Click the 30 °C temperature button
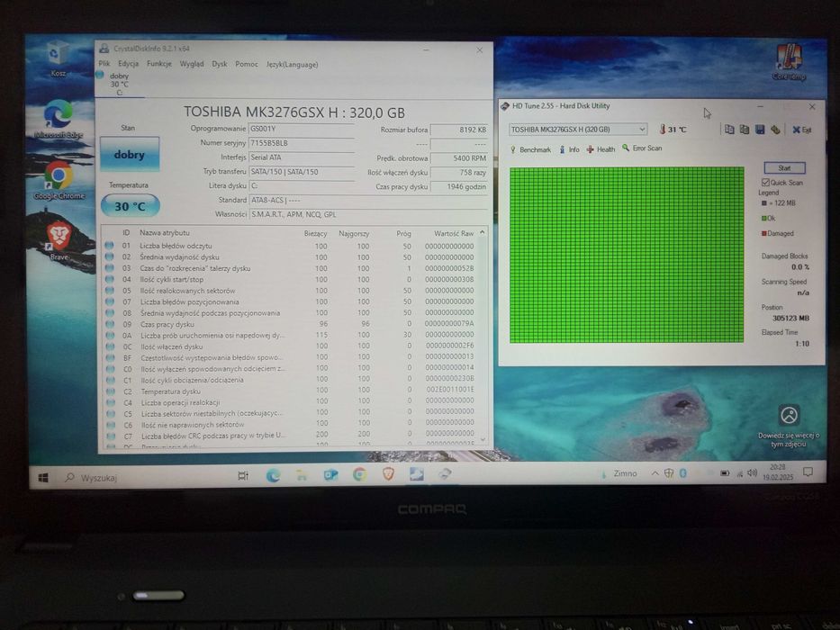The width and height of the screenshot is (840, 630). (131, 206)
